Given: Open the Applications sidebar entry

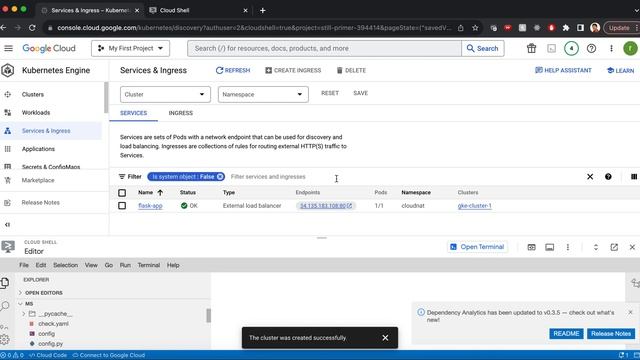Looking at the screenshot, I should click(38, 149).
